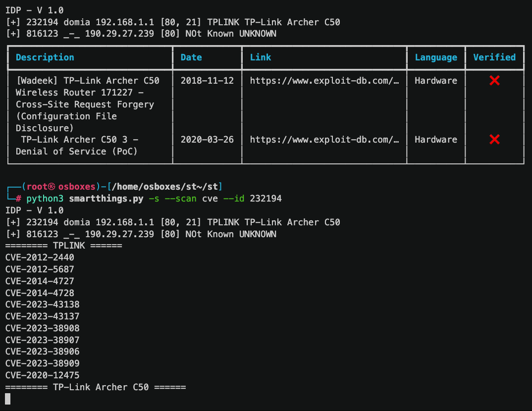Open the exploit-db link dated 2020-03-26
Viewport: 532px width, 411px height.
pyautogui.click(x=324, y=140)
